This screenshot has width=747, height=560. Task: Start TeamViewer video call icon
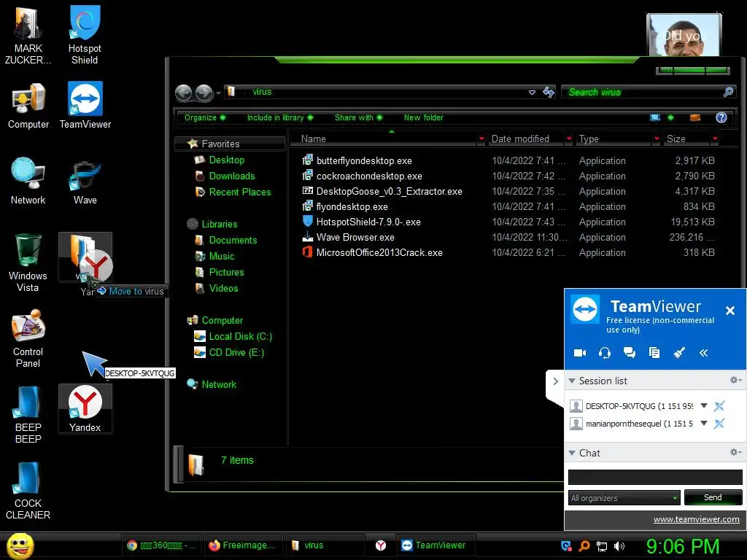tap(580, 353)
